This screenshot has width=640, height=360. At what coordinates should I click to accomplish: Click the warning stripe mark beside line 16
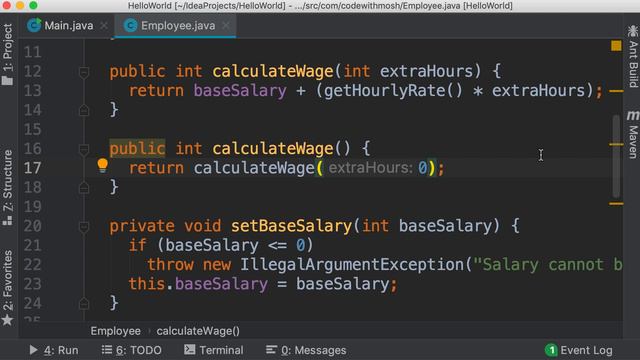[x=616, y=144]
